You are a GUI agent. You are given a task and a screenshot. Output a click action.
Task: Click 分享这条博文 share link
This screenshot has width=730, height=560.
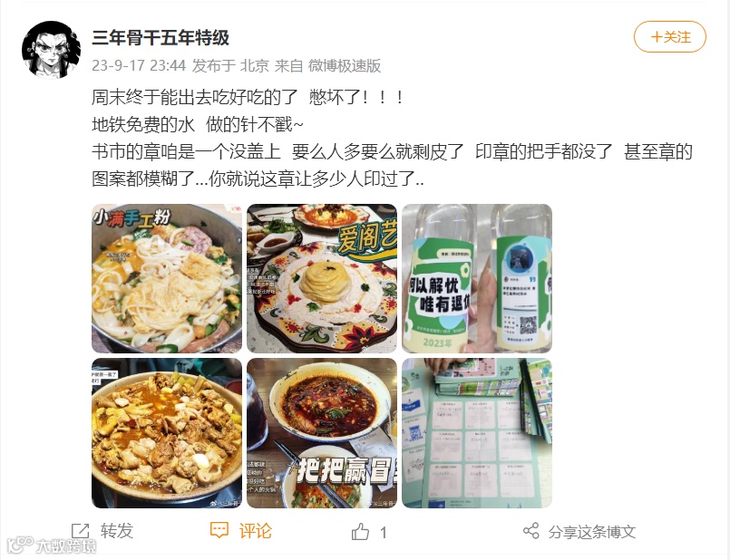pyautogui.click(x=592, y=532)
